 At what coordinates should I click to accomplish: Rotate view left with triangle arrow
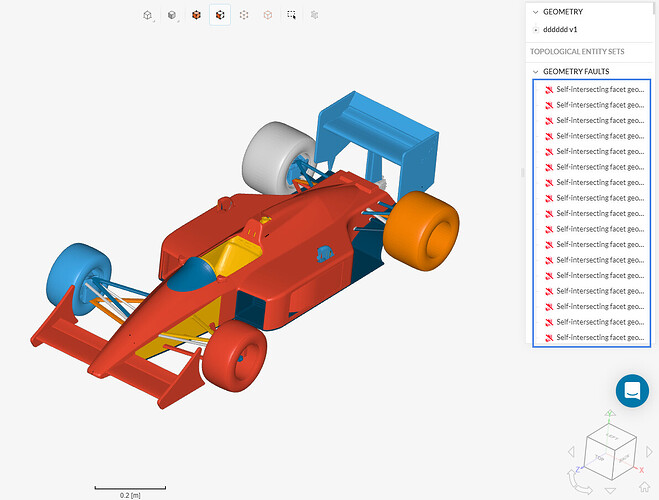pos(571,452)
